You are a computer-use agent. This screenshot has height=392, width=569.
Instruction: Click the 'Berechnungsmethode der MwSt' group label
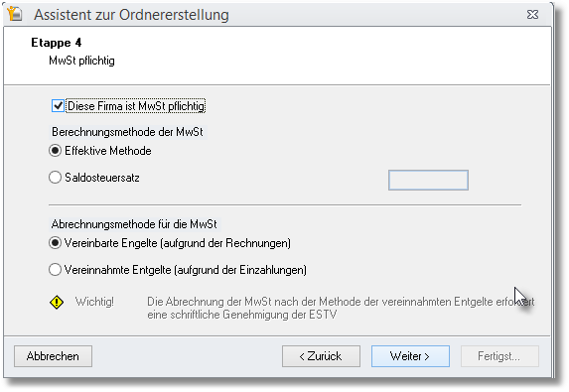[x=127, y=132]
